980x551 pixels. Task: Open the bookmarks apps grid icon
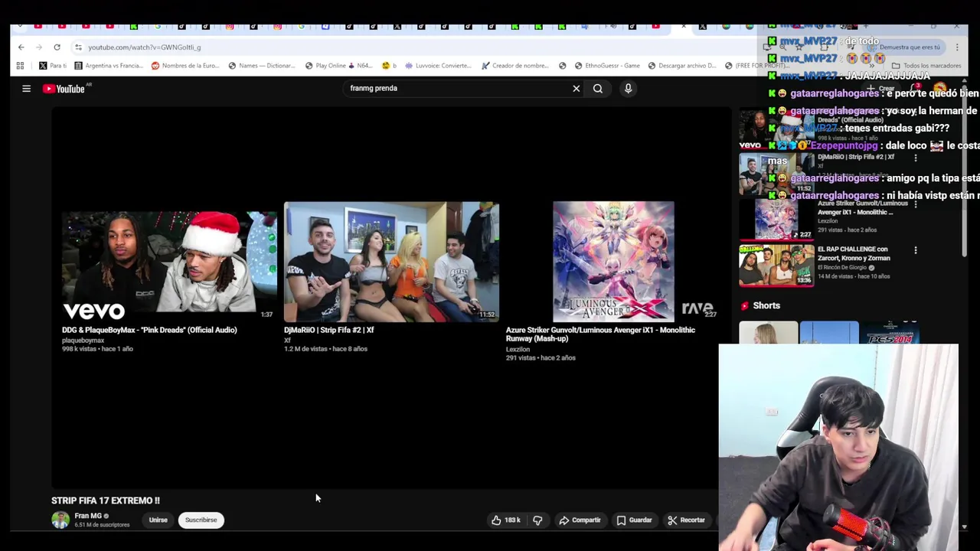click(20, 66)
